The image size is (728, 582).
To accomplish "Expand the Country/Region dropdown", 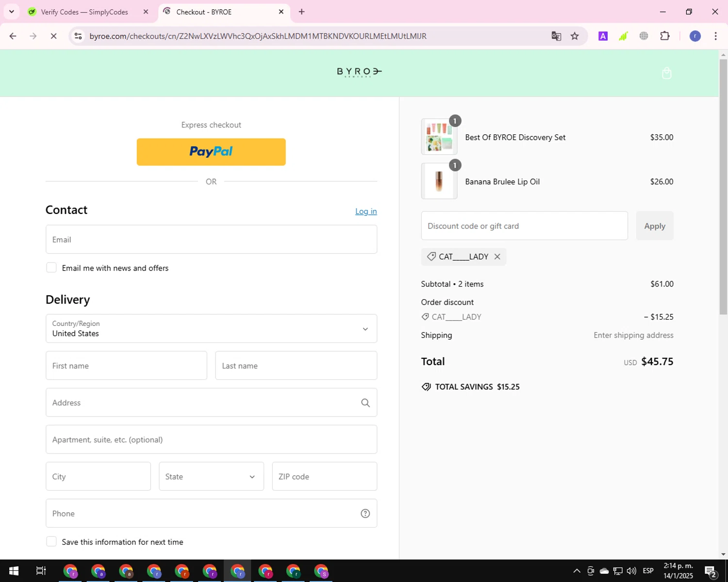I will click(x=211, y=329).
